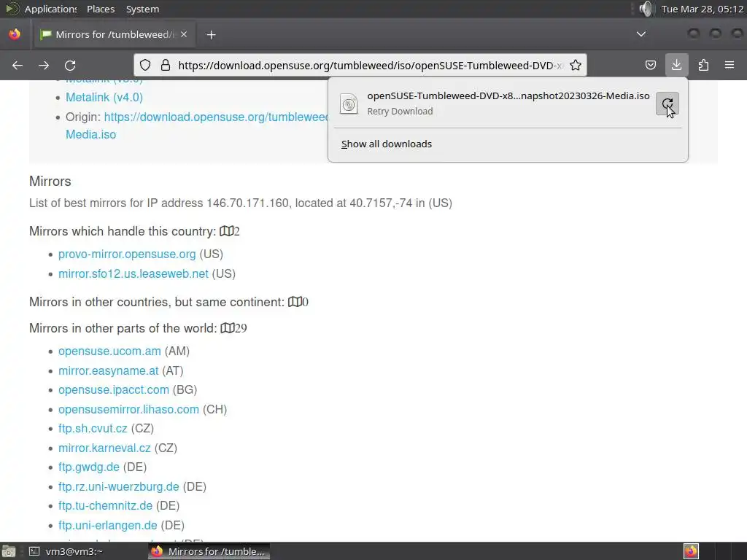Click the map icon for same continent mirrors
747x560 pixels.
[295, 302]
